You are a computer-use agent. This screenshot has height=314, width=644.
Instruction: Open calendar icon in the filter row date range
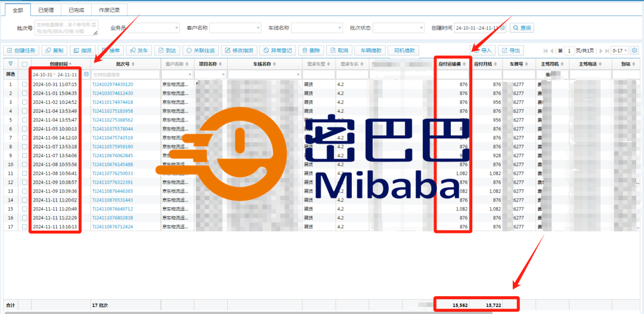pos(86,74)
